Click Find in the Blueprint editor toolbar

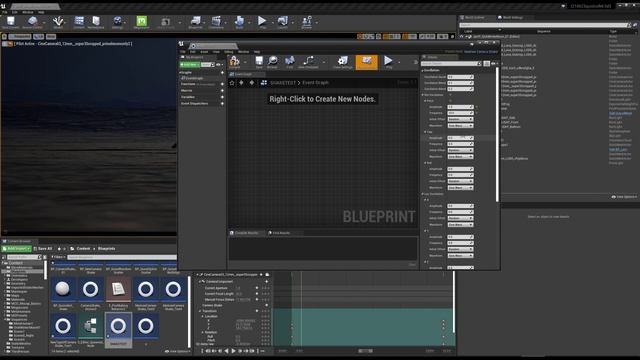tap(289, 62)
